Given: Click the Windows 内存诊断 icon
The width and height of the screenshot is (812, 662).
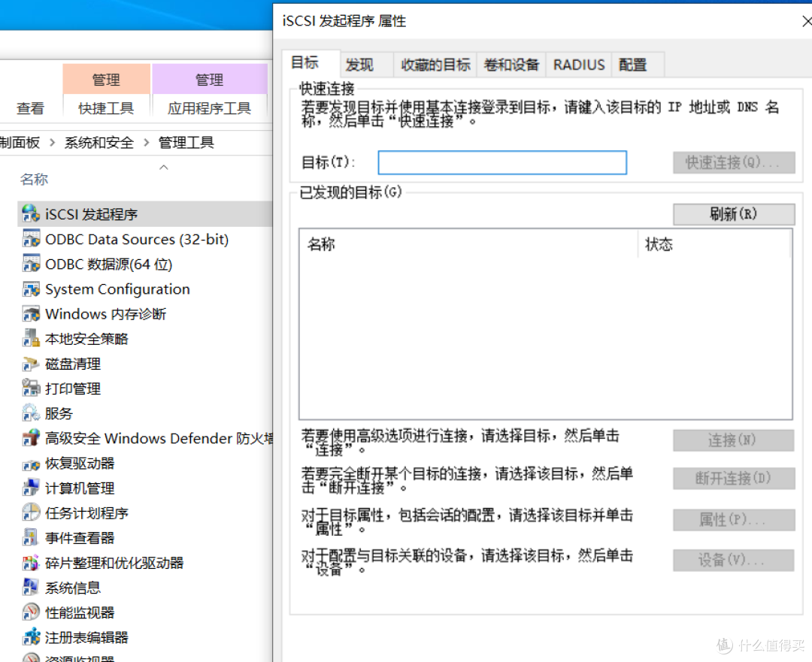Looking at the screenshot, I should (31, 313).
